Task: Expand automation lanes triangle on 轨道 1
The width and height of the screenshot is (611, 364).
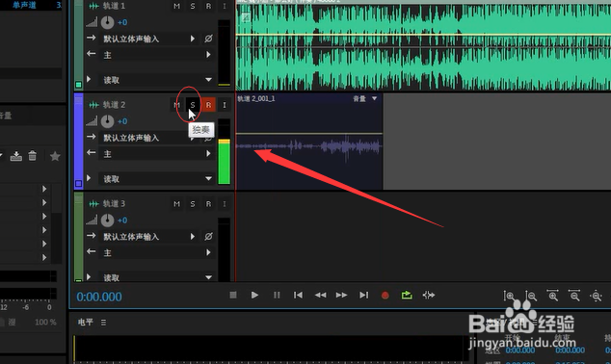Action: click(x=89, y=79)
